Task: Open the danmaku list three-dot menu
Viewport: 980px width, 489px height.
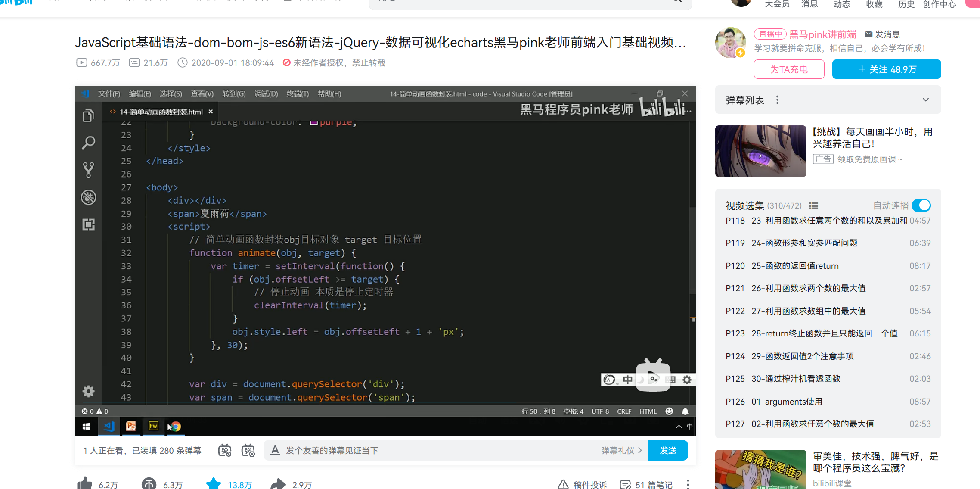Action: pos(777,100)
